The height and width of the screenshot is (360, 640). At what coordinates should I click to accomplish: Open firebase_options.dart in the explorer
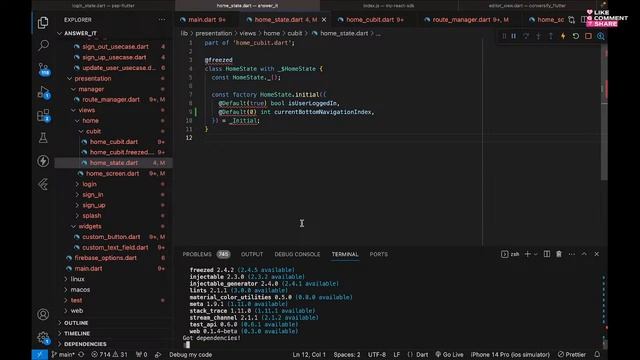pos(105,258)
